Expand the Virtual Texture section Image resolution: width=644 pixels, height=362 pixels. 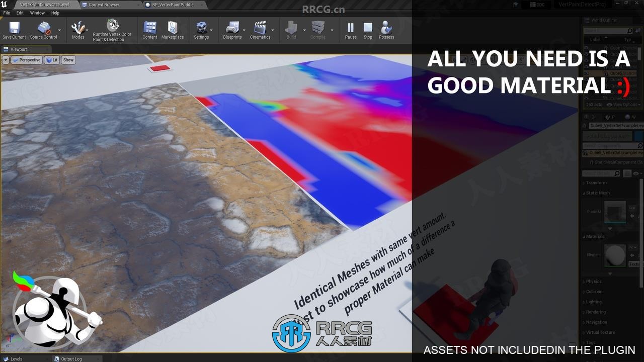click(600, 332)
